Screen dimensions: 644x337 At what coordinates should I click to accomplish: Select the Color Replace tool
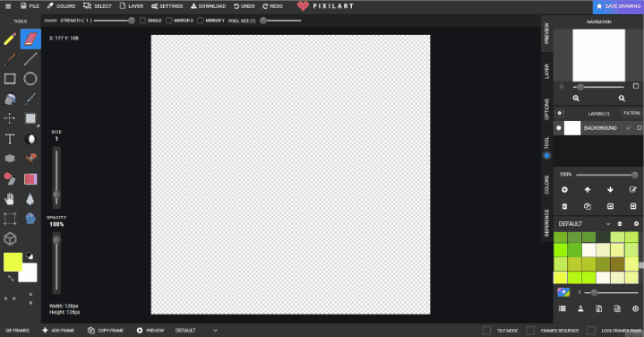(10, 178)
